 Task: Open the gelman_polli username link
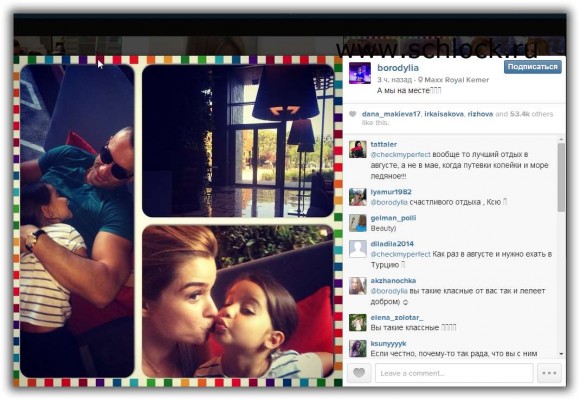[x=393, y=218]
